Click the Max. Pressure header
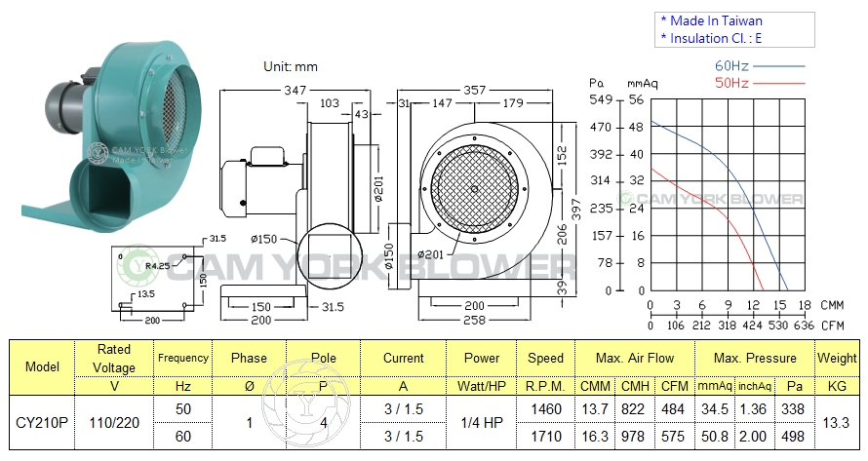This screenshot has width=868, height=461. click(x=755, y=358)
